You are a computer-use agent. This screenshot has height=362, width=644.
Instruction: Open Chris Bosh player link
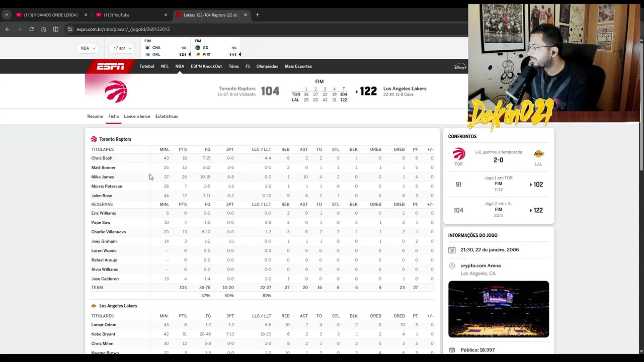pos(102,158)
